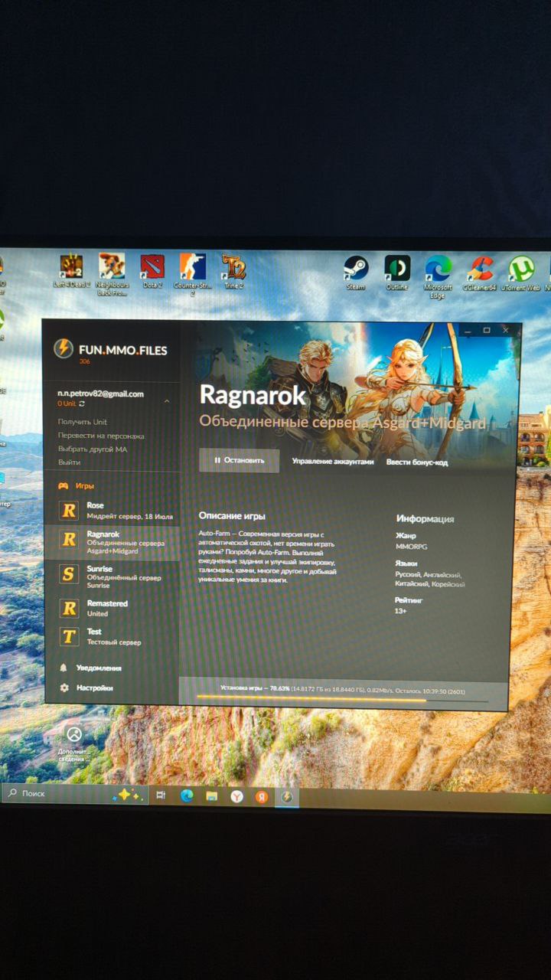Click the Игры section header
Image resolution: width=551 pixels, height=980 pixels.
(84, 485)
